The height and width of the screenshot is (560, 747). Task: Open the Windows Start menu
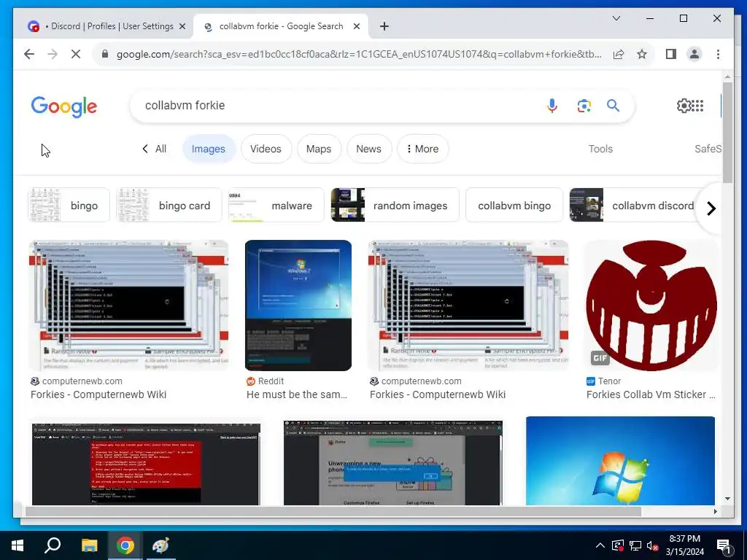(18, 545)
